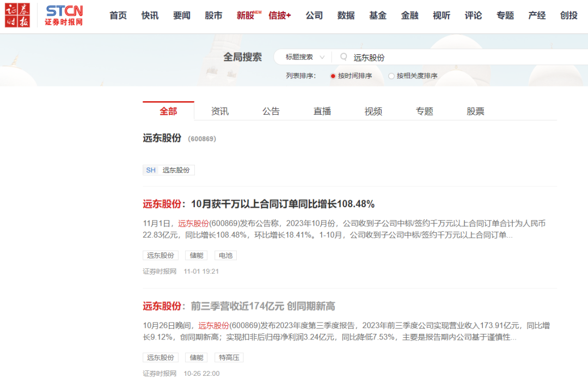Open the article 前三季营收近174亿元 创同期新高
This screenshot has width=588, height=384.
(239, 306)
